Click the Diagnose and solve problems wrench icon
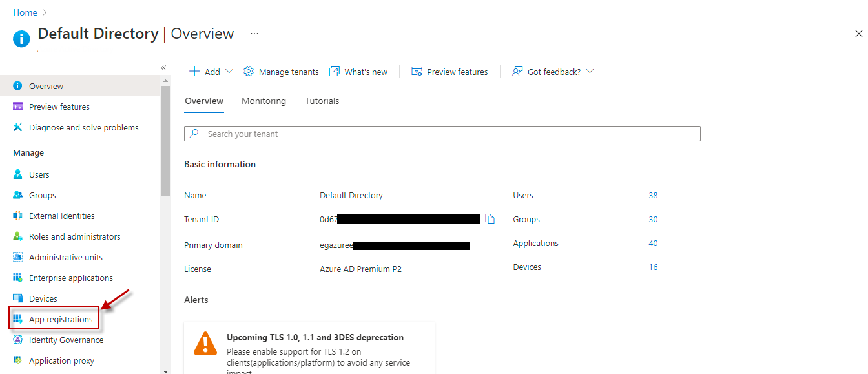 (17, 127)
